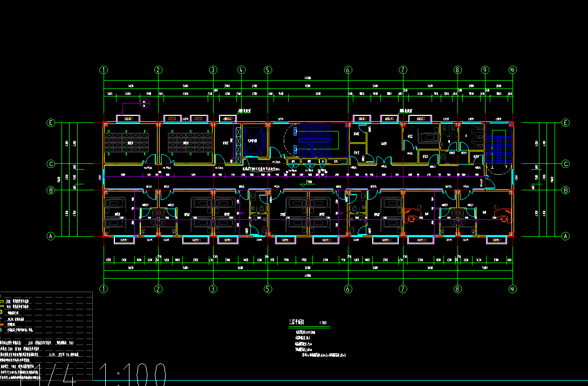
Task: Select the magenta circle symbol near top left
Action: coord(144,104)
